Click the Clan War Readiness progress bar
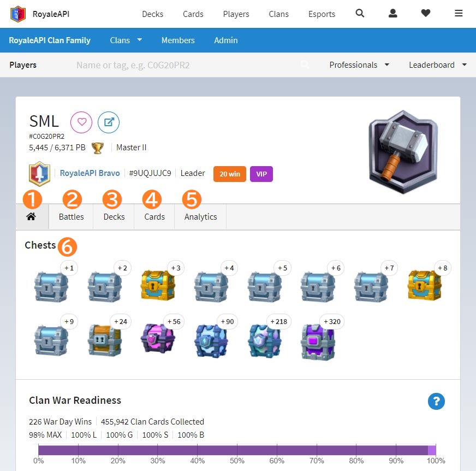This screenshot has width=476, height=471. click(x=237, y=450)
